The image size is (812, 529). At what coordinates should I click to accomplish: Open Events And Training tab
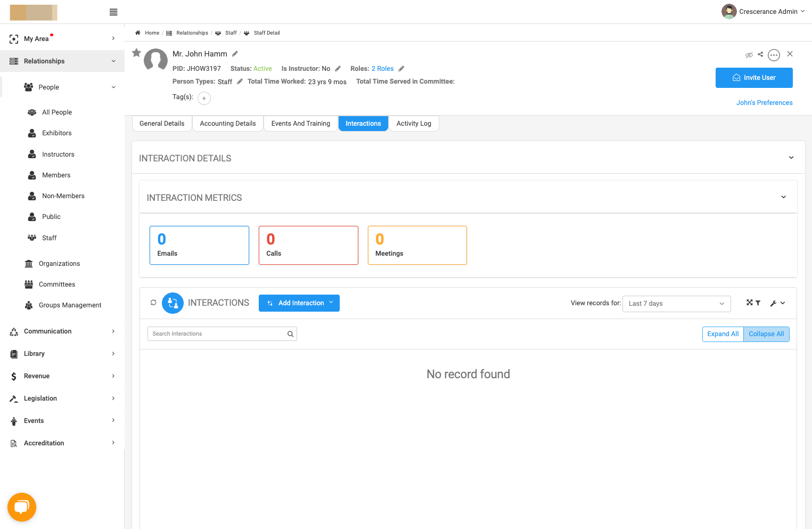(301, 124)
